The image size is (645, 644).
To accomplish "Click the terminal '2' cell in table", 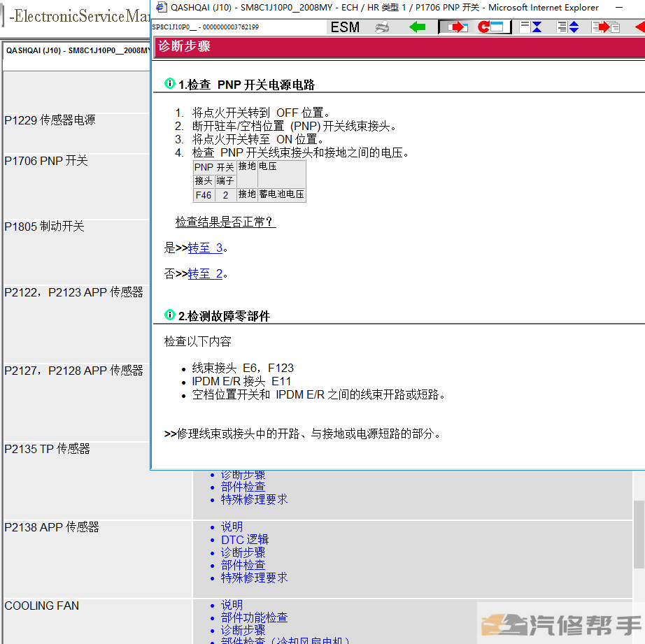I will pos(225,195).
